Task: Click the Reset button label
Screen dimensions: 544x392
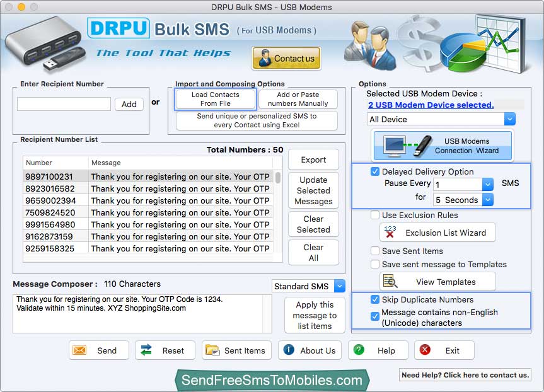Action: [173, 350]
